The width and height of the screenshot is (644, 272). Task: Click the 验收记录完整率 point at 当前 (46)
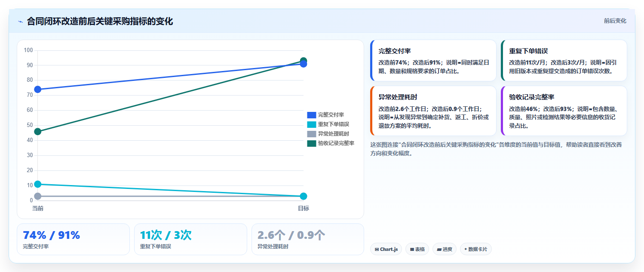pyautogui.click(x=38, y=131)
